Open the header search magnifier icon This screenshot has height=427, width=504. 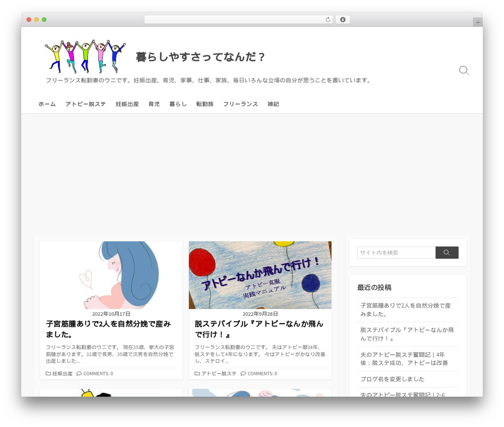[464, 71]
